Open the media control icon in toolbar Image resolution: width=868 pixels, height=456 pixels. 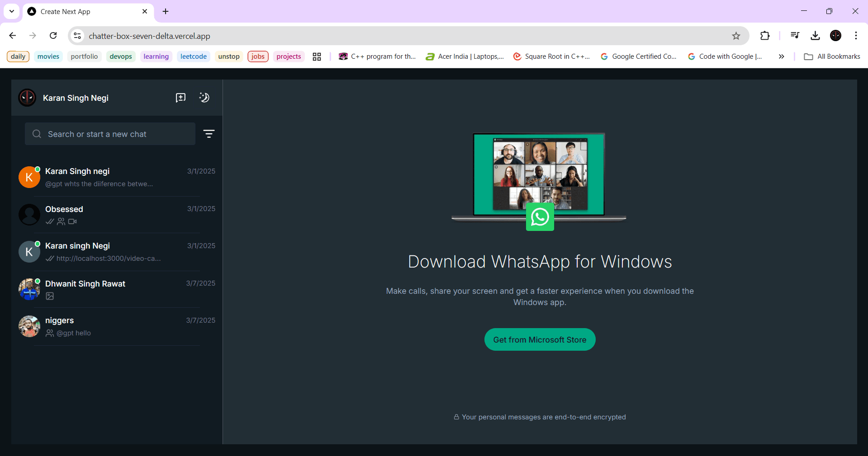(x=794, y=36)
